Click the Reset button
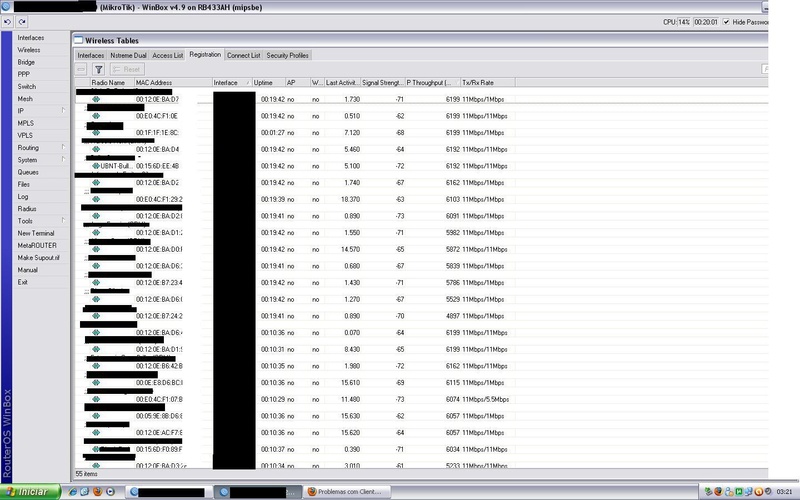800x500 pixels. [x=127, y=69]
